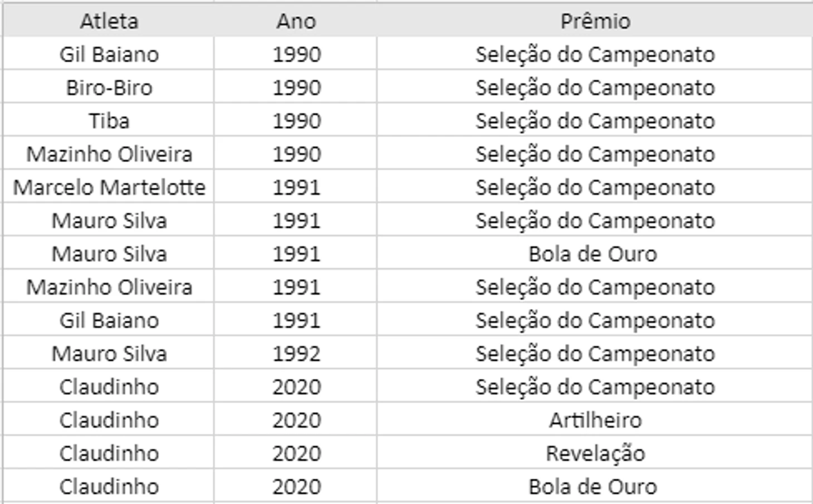Click the 1992 year cell
Viewport: 813px width, 504px height.
click(x=296, y=354)
